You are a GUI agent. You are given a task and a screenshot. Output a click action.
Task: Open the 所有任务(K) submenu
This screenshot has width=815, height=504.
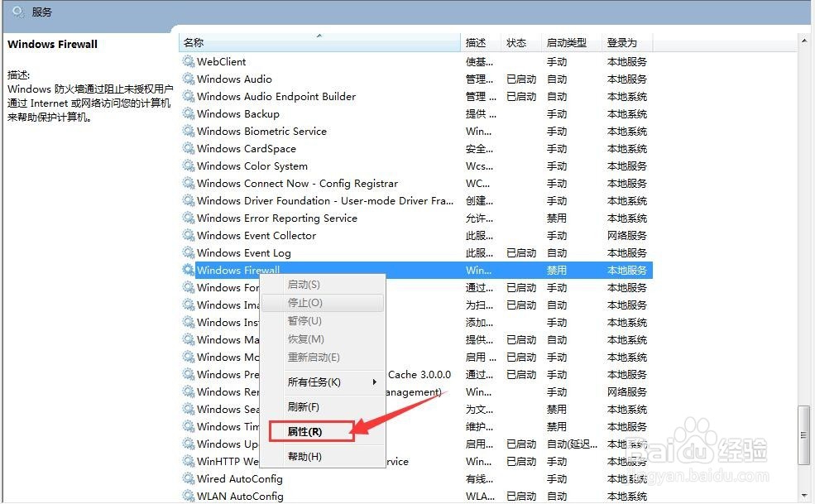click(322, 382)
